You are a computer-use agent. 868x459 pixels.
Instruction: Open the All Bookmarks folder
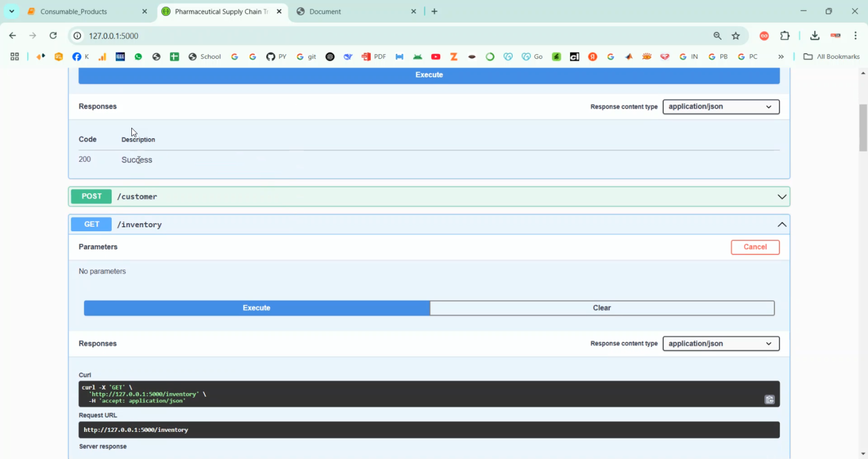click(x=832, y=57)
